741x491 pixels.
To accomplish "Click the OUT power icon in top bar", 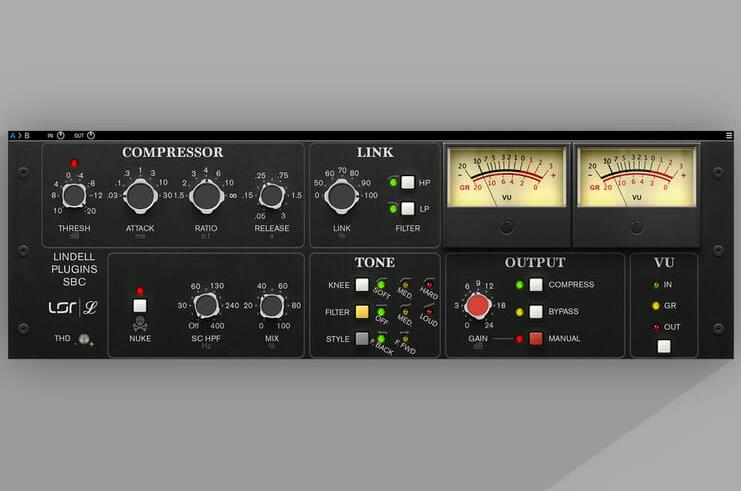I will coord(91,136).
